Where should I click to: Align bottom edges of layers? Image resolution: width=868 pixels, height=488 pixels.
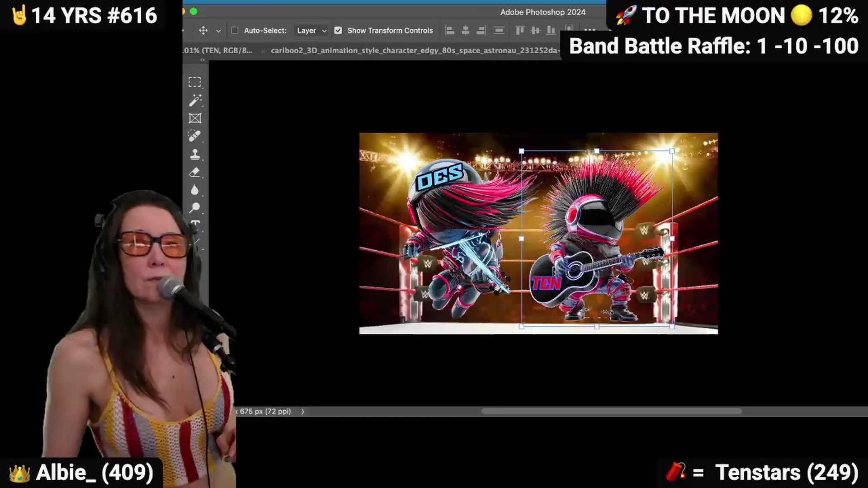coord(551,30)
